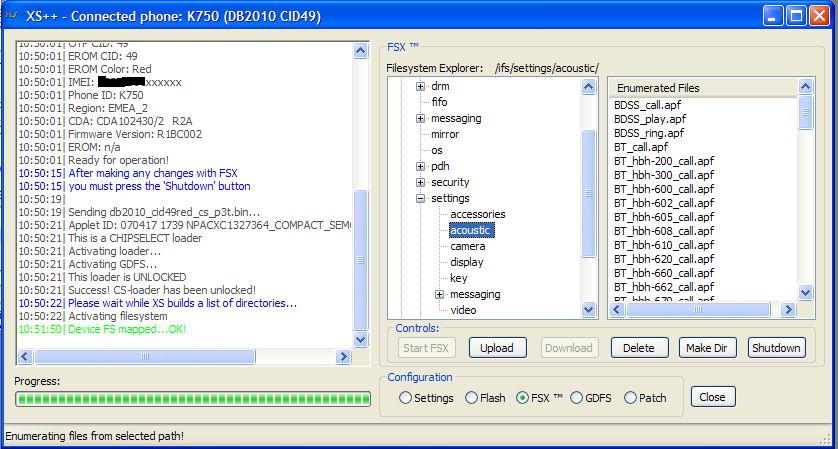The height and width of the screenshot is (449, 838).
Task: Click file list scroll down arrow
Action: pyautogui.click(x=805, y=292)
